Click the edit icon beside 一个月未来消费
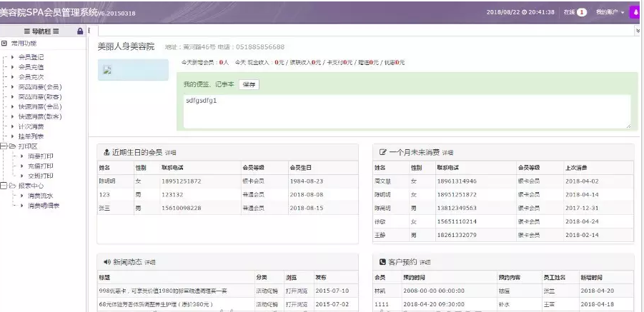The width and height of the screenshot is (644, 312). 382,152
